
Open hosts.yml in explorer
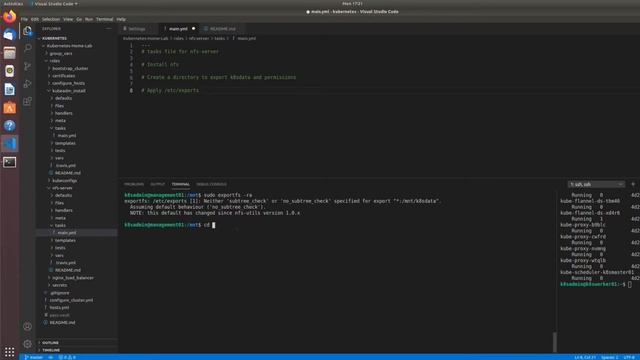(x=59, y=308)
